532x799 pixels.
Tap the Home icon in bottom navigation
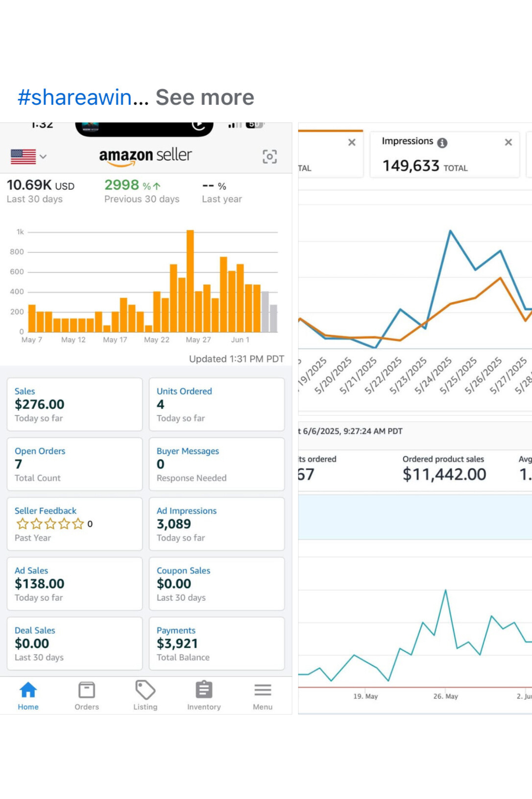pos(28,690)
